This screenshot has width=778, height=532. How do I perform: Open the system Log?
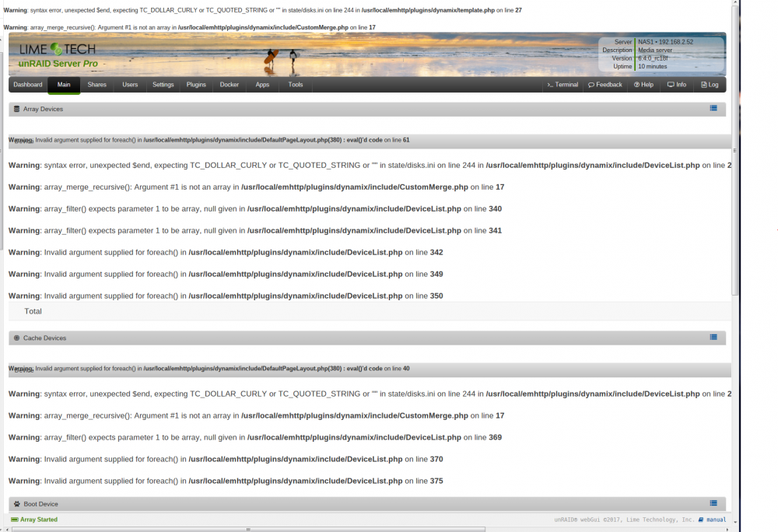(x=710, y=85)
